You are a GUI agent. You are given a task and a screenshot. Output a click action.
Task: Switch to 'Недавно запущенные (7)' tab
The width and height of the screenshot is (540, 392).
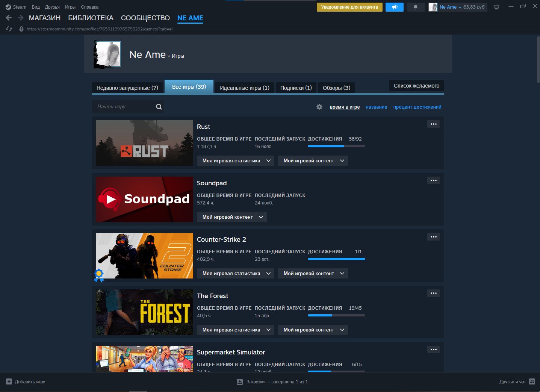[127, 88]
